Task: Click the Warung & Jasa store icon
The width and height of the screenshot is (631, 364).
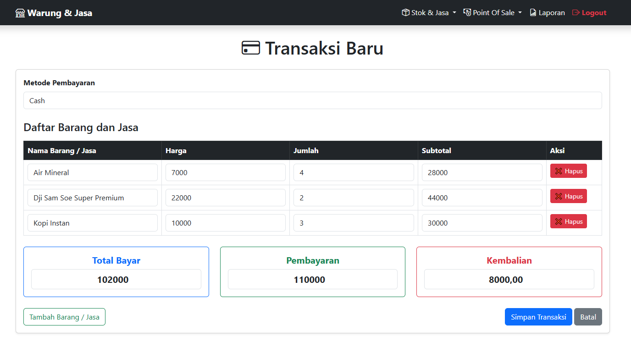Action: 20,13
